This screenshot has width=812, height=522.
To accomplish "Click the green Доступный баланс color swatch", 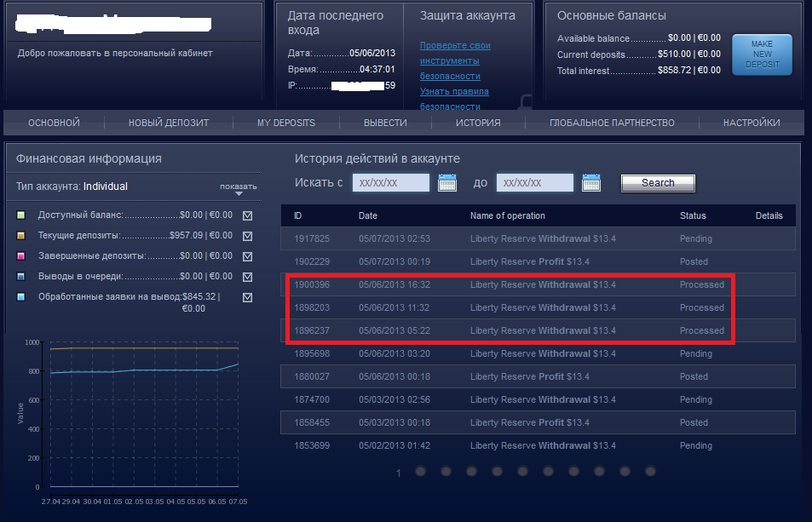I will point(21,215).
